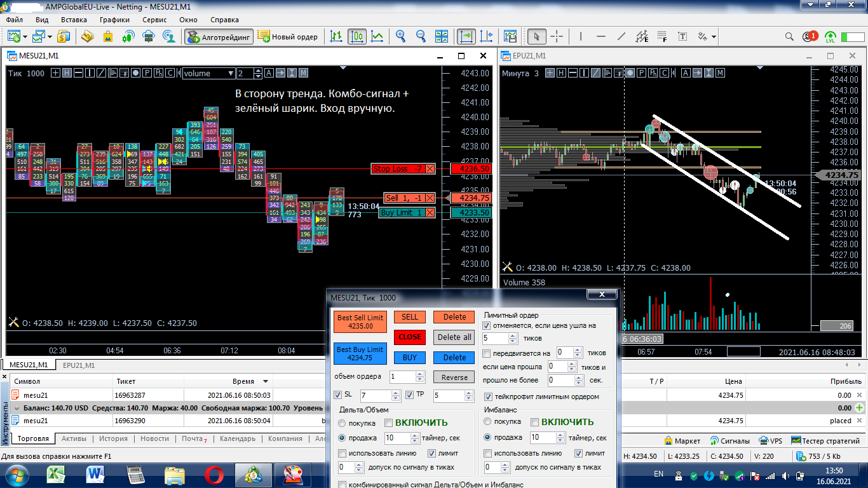Screen dimensions: 868x488
Task: Switch to the История tab
Action: coord(113,438)
